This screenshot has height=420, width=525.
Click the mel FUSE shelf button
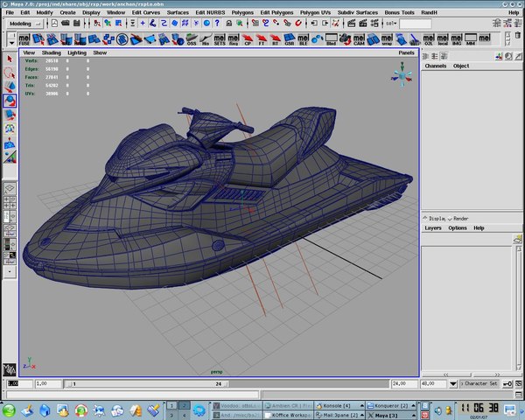tap(24, 39)
